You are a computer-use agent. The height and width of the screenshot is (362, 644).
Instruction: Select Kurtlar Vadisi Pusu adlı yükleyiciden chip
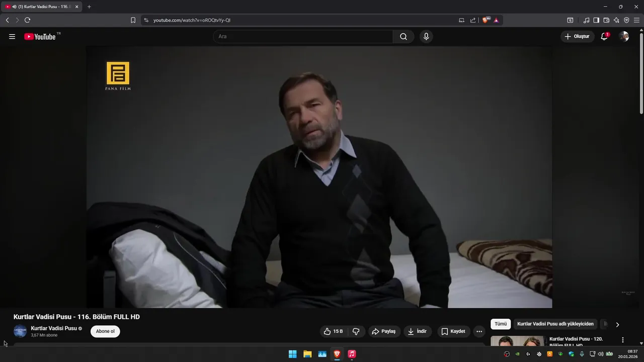click(x=555, y=324)
